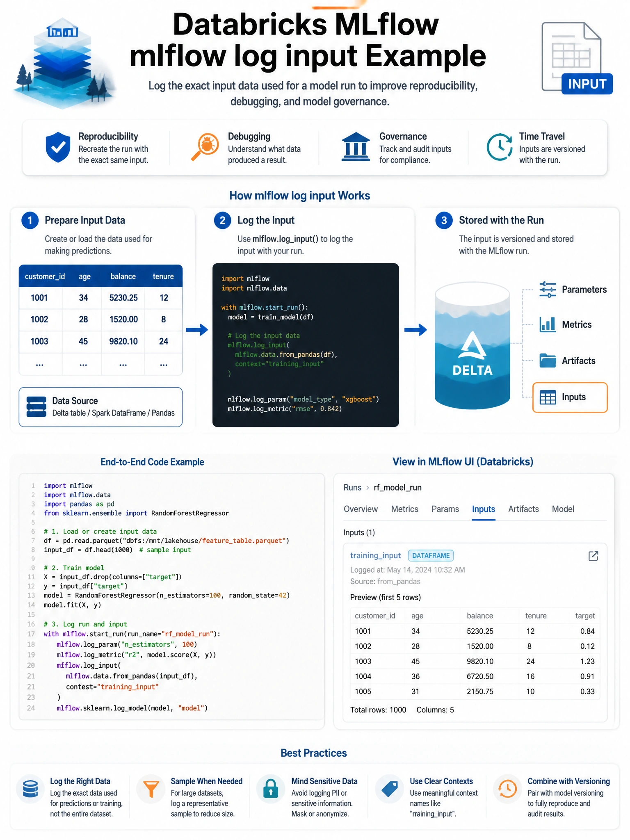Click 'context="training_input"' in the dark code block
The image size is (630, 840).
tap(279, 364)
